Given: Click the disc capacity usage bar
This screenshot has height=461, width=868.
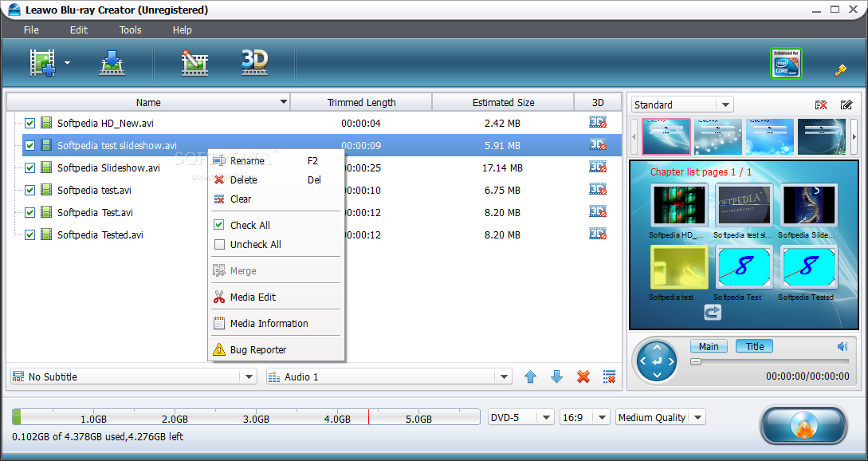Looking at the screenshot, I should pos(245,417).
